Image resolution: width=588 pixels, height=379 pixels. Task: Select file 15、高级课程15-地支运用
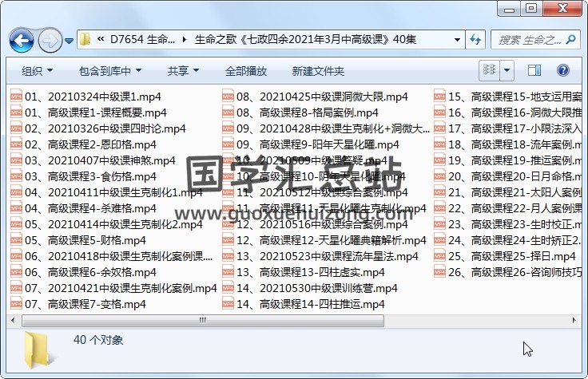pyautogui.click(x=508, y=97)
